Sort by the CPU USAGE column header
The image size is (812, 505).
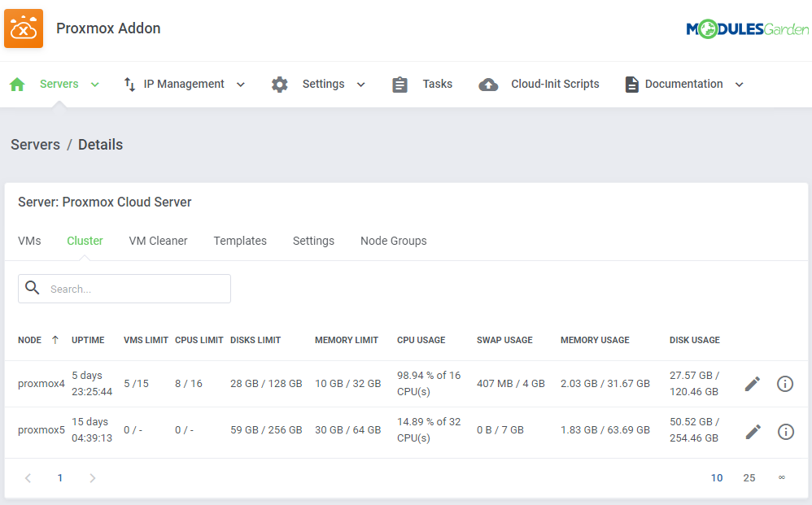click(x=421, y=340)
